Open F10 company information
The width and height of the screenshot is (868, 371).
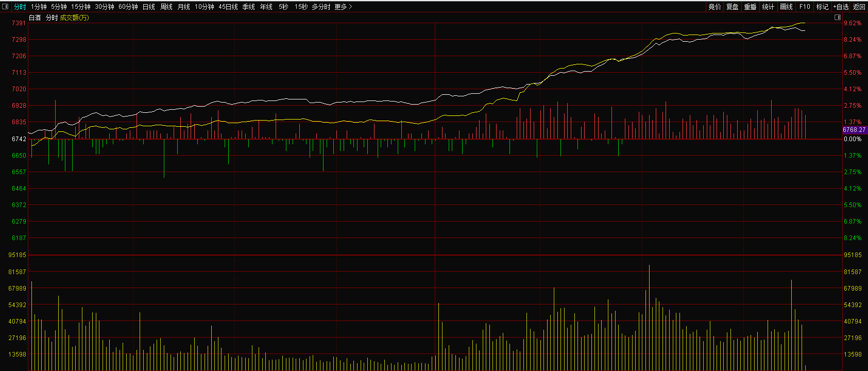[805, 7]
